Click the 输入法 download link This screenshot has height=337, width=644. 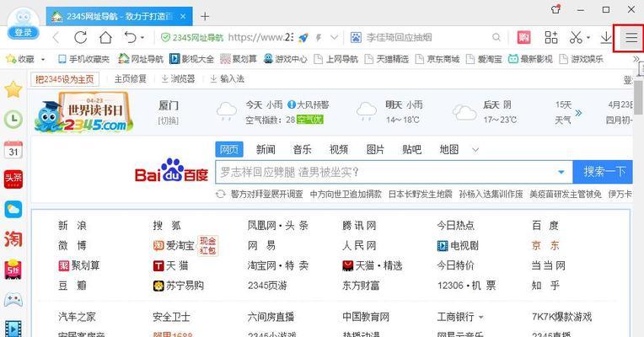click(x=227, y=79)
